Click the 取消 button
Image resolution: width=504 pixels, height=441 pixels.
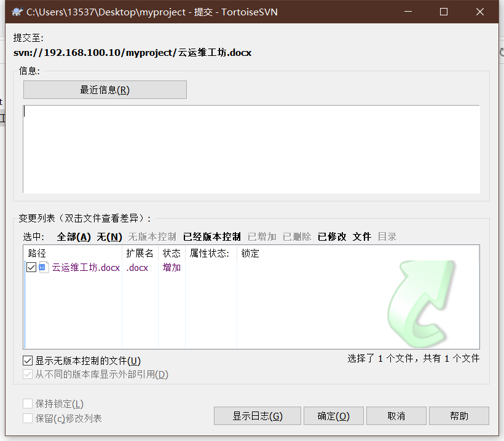click(x=396, y=416)
